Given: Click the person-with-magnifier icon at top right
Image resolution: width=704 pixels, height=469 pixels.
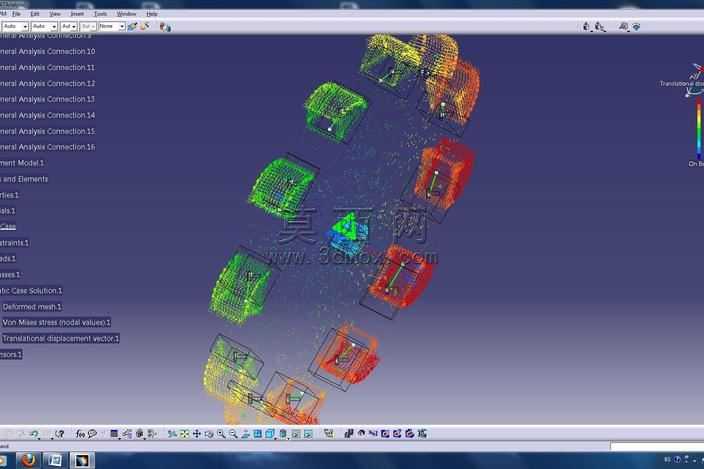Looking at the screenshot, I should [600, 27].
